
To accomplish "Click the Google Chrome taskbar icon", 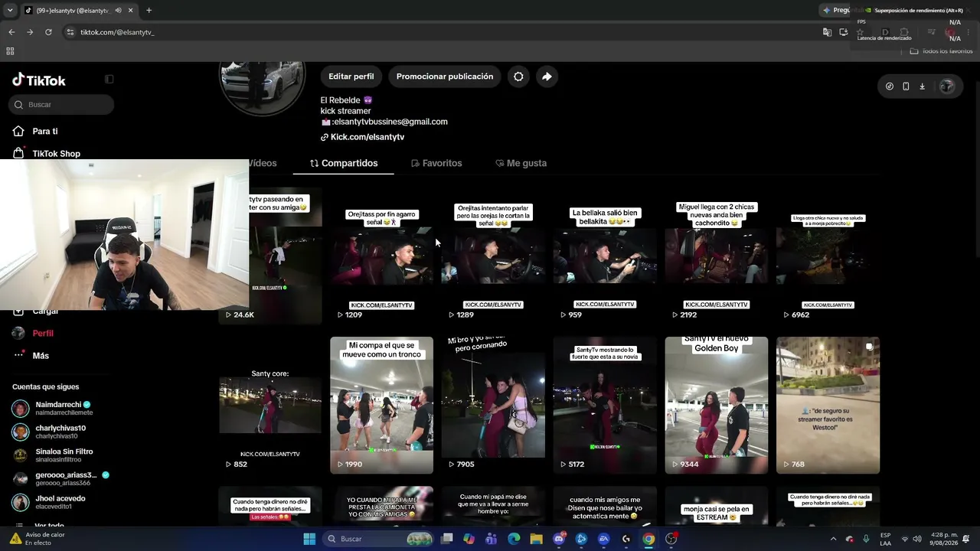I will point(648,539).
